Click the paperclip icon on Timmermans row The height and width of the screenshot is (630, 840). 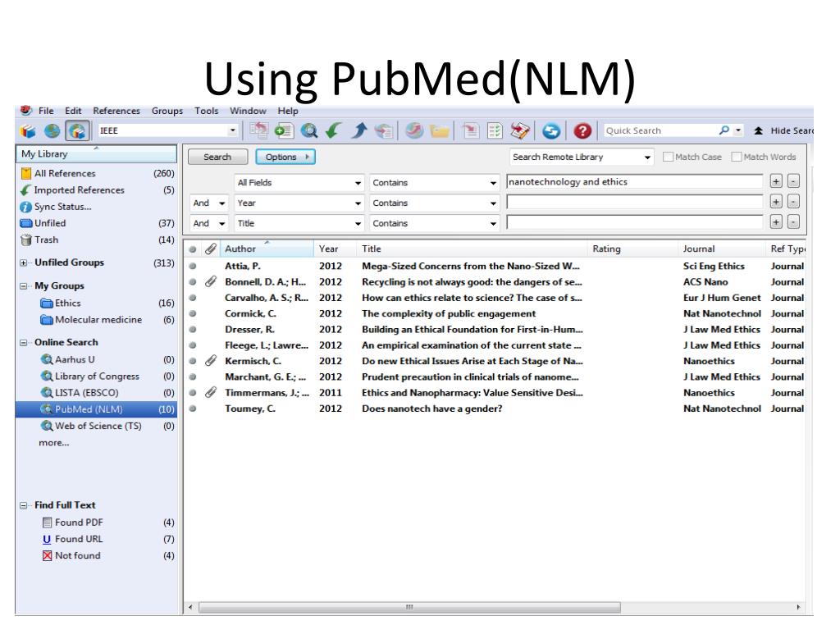click(x=211, y=393)
